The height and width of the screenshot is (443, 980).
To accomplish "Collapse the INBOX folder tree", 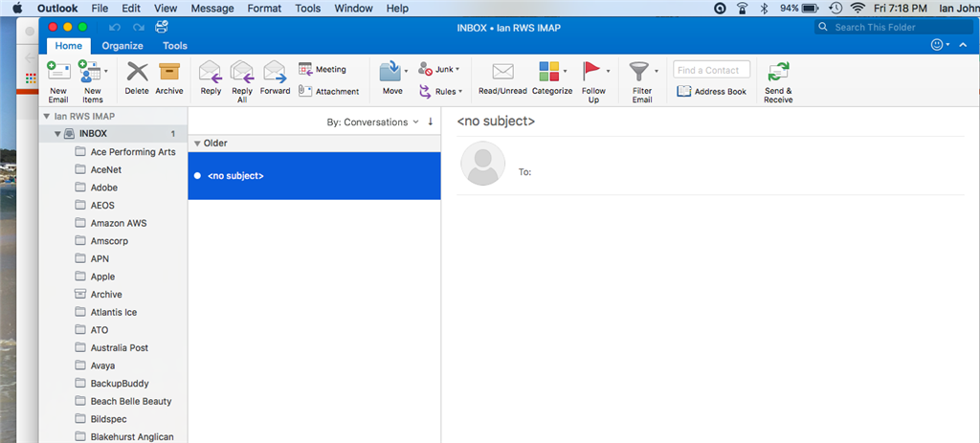I will (57, 134).
